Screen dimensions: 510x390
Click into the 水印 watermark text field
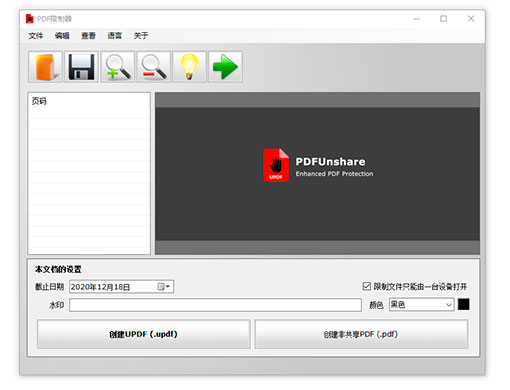tap(215, 305)
